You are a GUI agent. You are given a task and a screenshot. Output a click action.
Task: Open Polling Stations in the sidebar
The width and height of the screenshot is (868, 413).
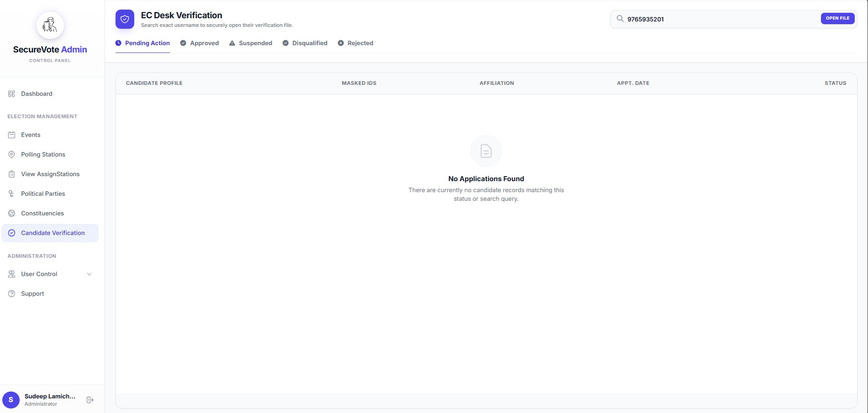(43, 154)
